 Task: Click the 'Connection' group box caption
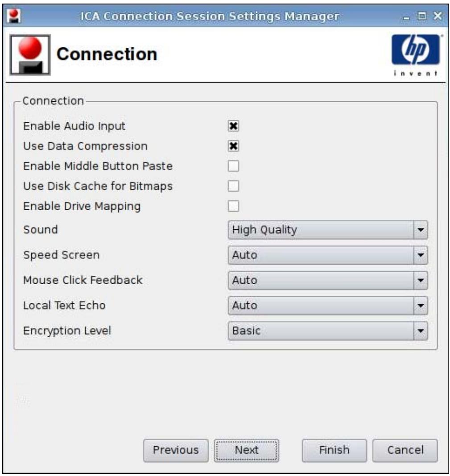tap(53, 101)
